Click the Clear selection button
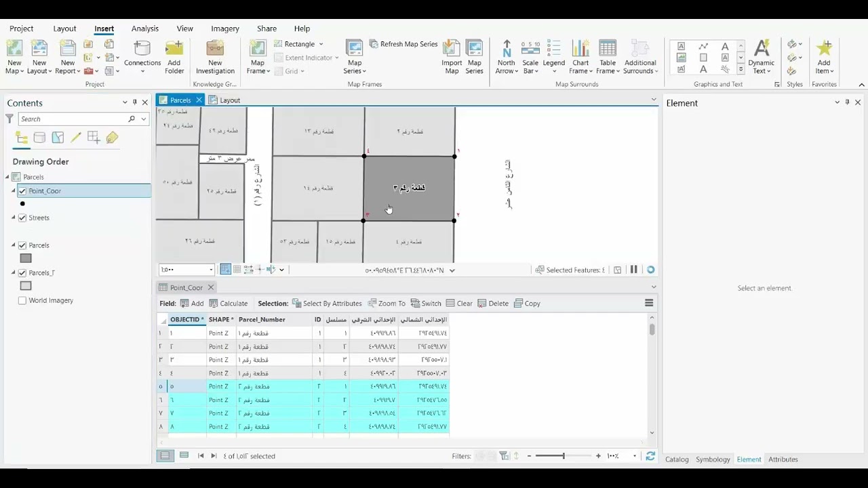Viewport: 868px width, 488px height. pos(459,304)
